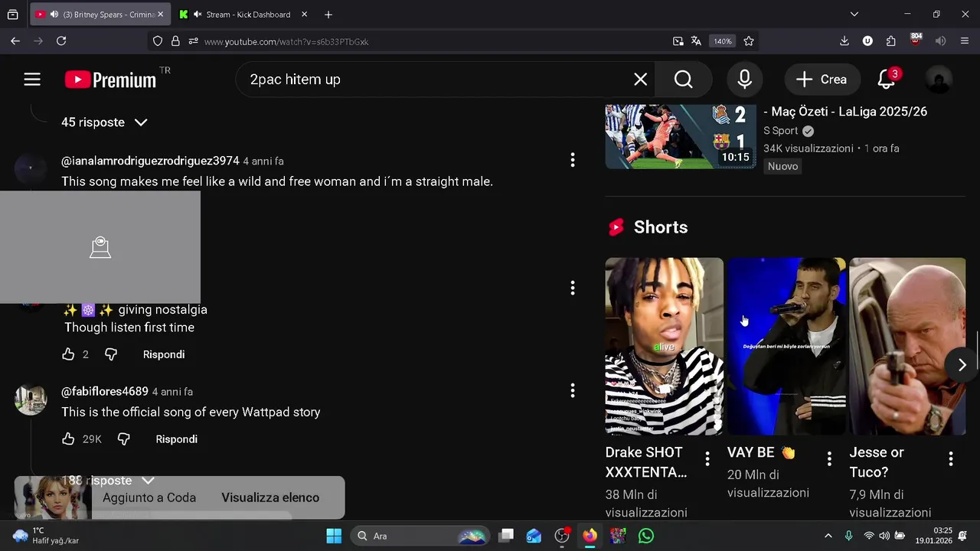Open the Jesse or Tuco short thumbnail
The height and width of the screenshot is (551, 980).
[908, 346]
